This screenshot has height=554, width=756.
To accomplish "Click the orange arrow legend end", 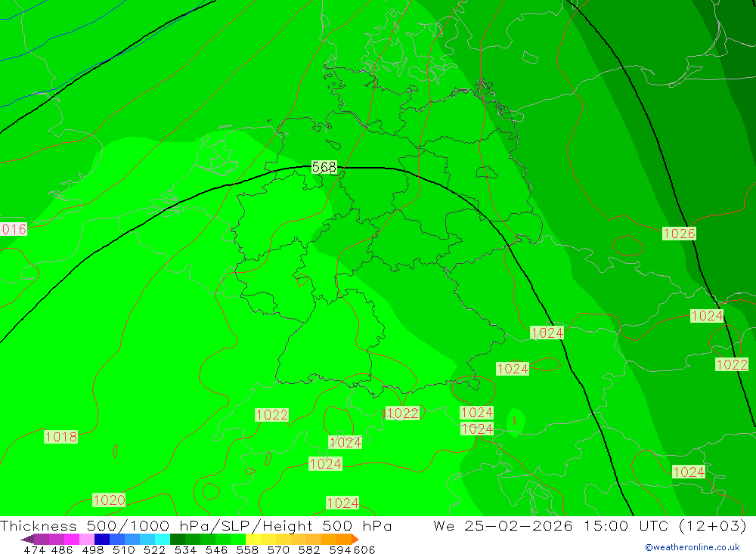I will 355,539.
